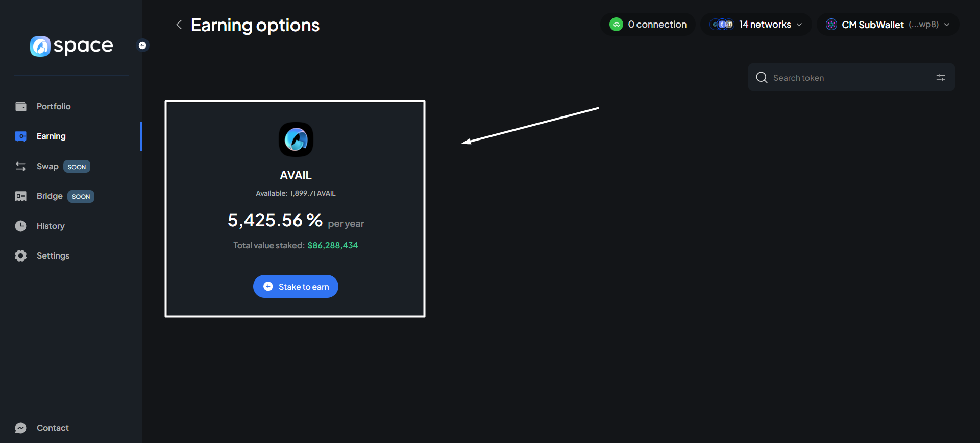Click the Swap arrows icon
The width and height of the screenshot is (980, 443).
point(20,166)
